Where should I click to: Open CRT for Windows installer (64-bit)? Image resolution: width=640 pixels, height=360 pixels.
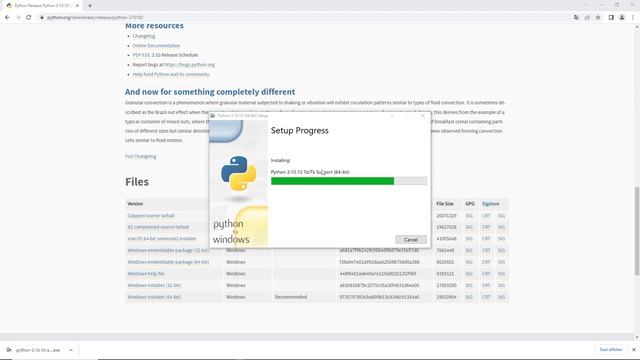coord(486,297)
